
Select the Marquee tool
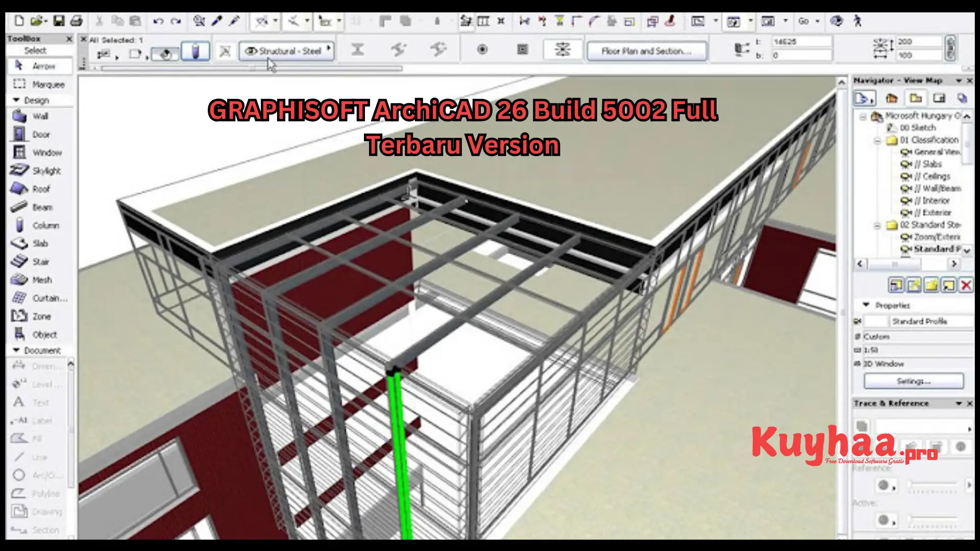[x=40, y=84]
